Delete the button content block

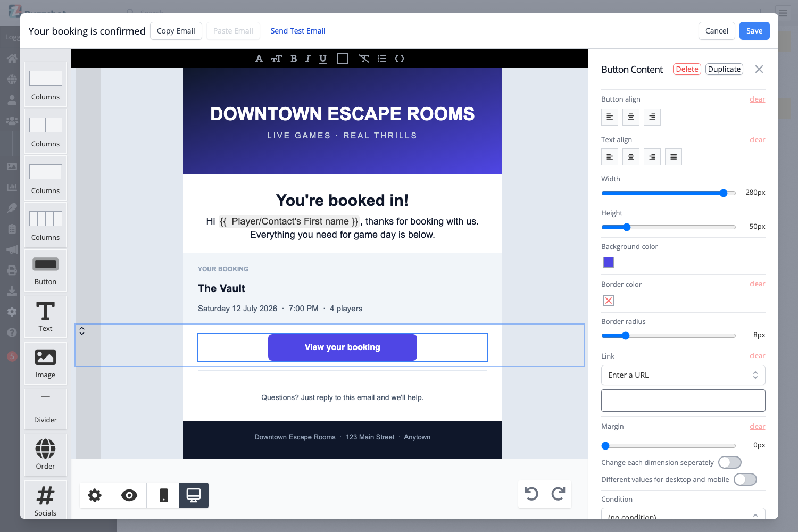pos(687,69)
